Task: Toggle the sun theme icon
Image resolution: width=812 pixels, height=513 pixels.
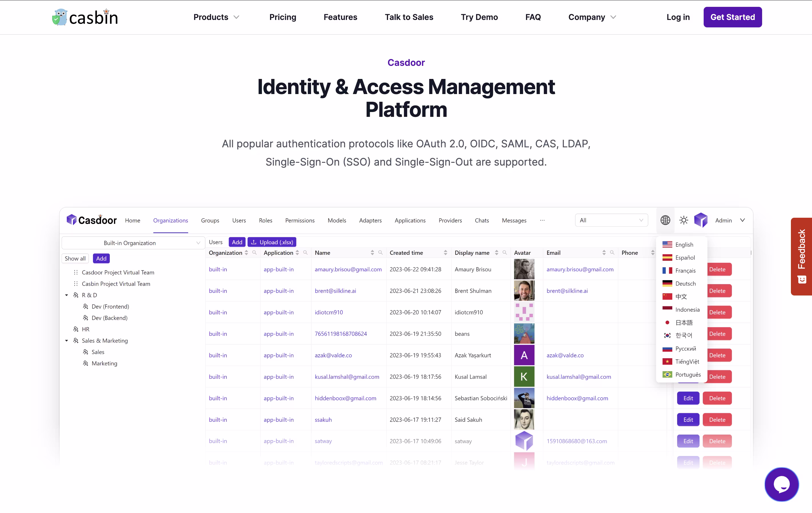Action: pos(683,220)
